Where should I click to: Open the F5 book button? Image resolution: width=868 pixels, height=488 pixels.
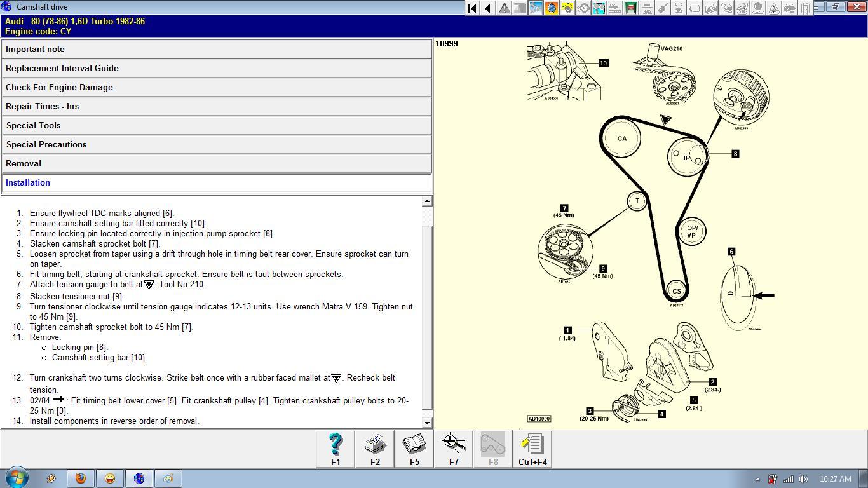pos(414,449)
